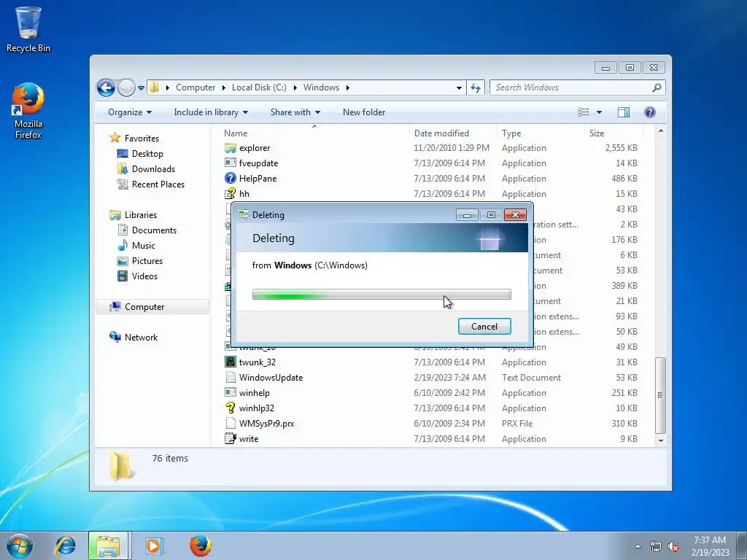
Task: Sort by the Type column header
Action: click(x=541, y=133)
